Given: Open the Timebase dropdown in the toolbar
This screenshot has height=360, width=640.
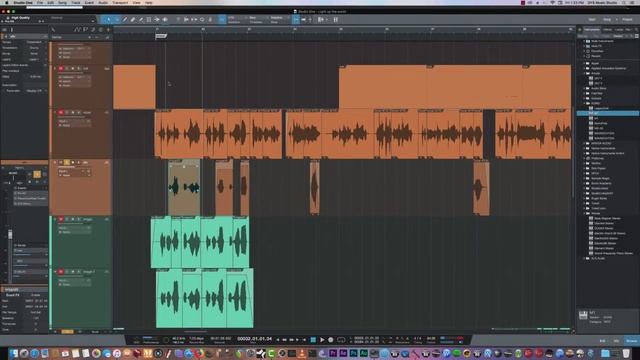Looking at the screenshot, I should tap(258, 20).
